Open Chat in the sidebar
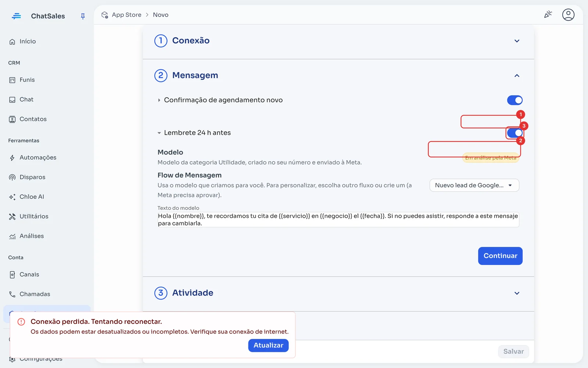Viewport: 588px width, 368px height. point(26,100)
